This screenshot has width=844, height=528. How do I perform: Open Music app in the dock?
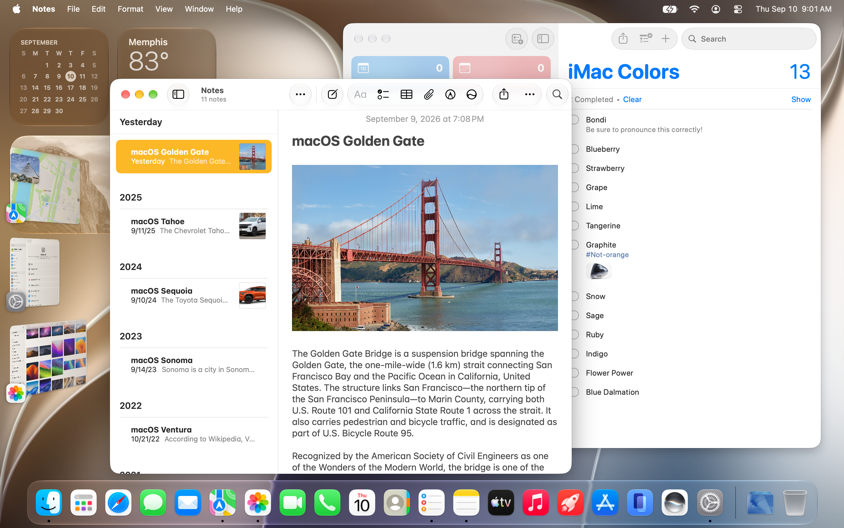536,503
